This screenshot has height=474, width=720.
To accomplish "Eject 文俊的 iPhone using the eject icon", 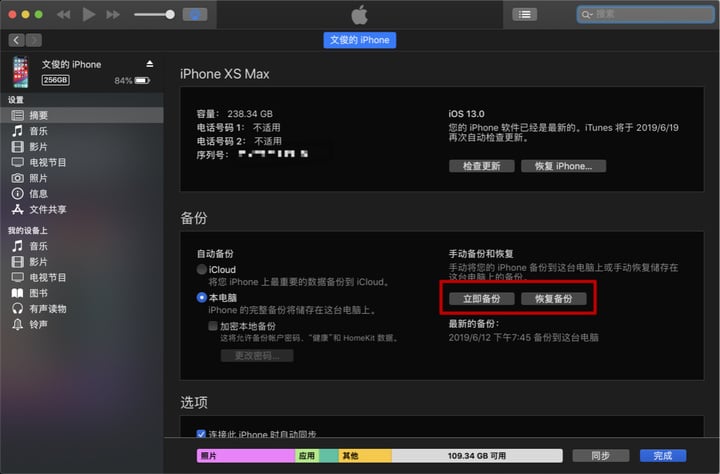I will click(x=150, y=64).
